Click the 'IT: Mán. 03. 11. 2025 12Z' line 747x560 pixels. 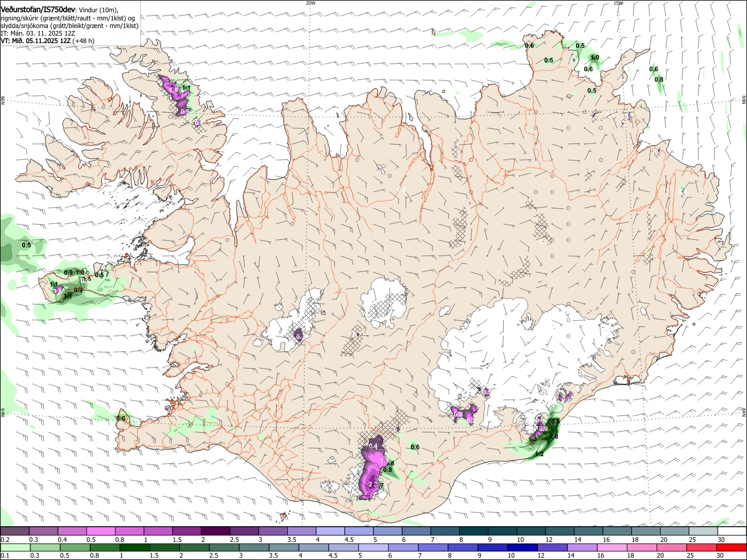(38, 33)
